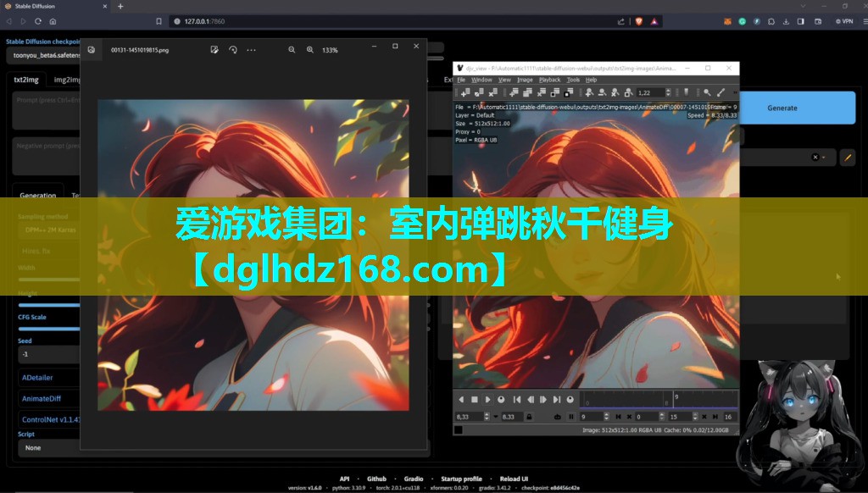Zoom in using Photos viewer magnifier plus
The width and height of the screenshot is (868, 493).
tap(310, 50)
